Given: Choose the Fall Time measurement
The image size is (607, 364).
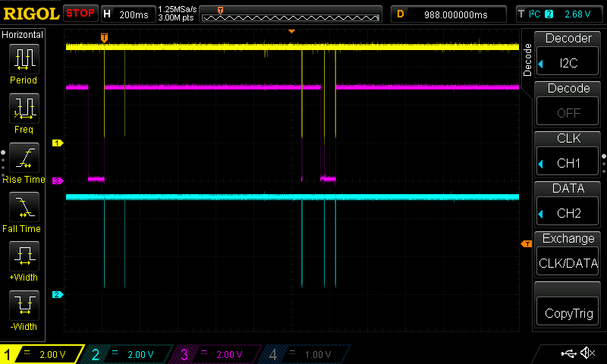Looking at the screenshot, I should pyautogui.click(x=24, y=212).
